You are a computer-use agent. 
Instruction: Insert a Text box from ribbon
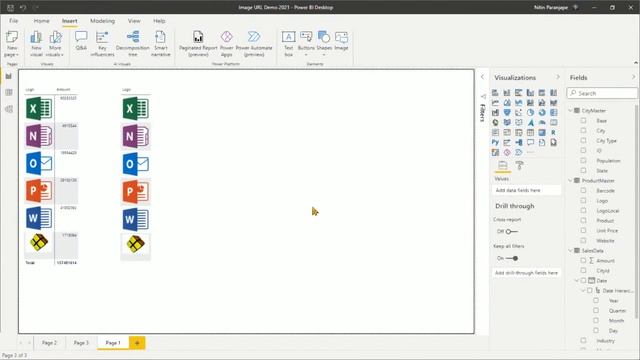[x=289, y=43]
